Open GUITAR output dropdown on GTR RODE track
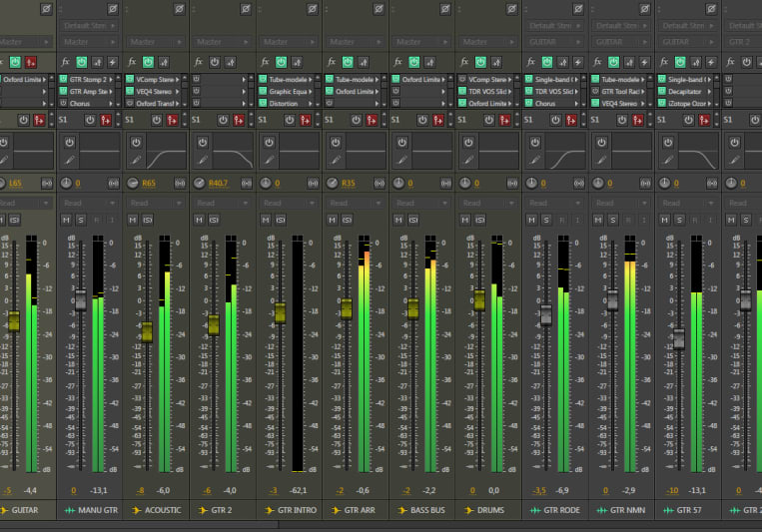762x532 pixels. coord(554,42)
